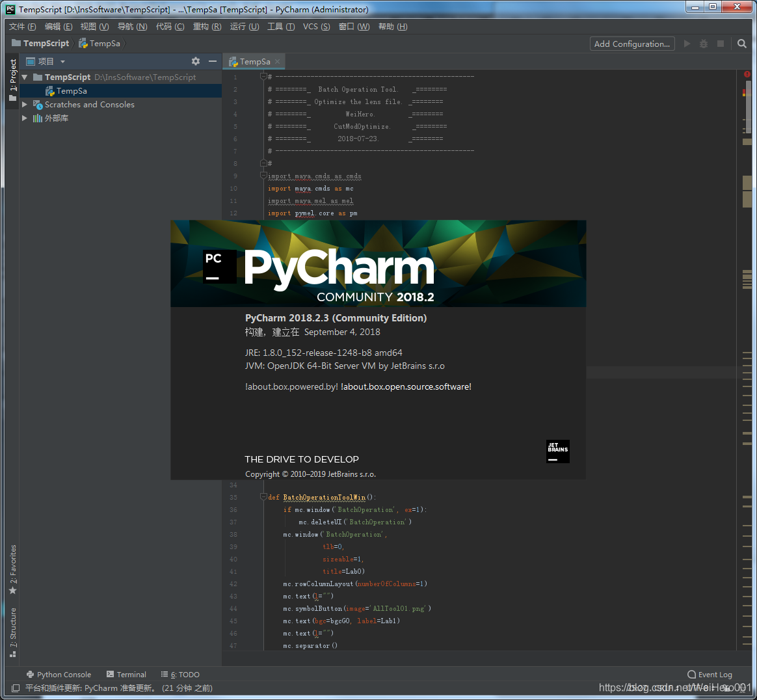Click the PyCharm update status message

[x=119, y=688]
